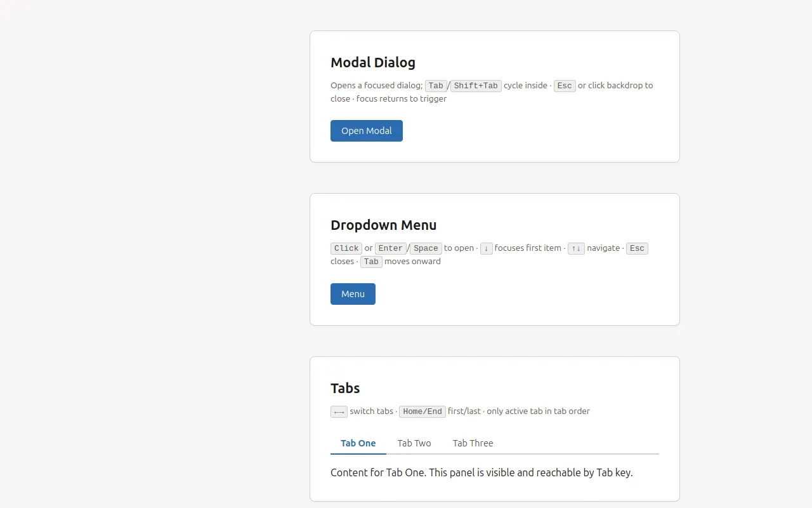812x508 pixels.
Task: Click the Home/End key label
Action: coord(422,411)
